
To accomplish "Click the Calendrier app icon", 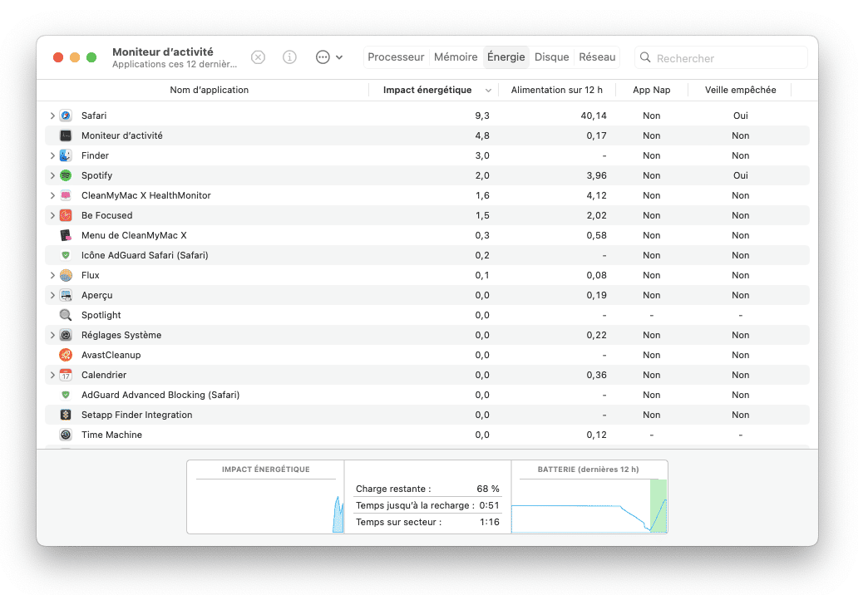I will tap(66, 375).
